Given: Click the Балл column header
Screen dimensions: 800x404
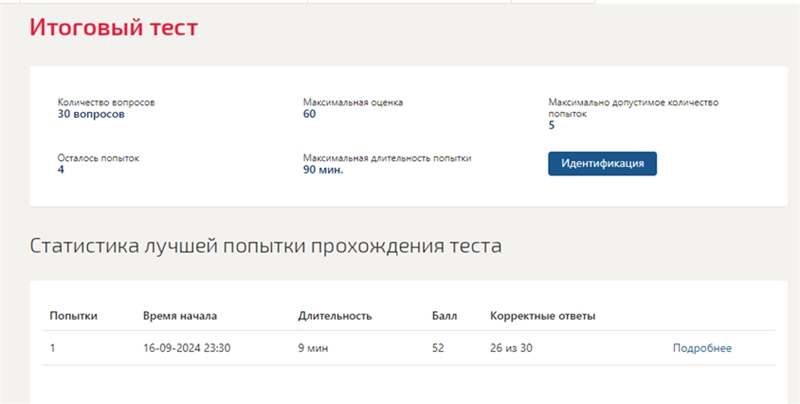Looking at the screenshot, I should 444,316.
